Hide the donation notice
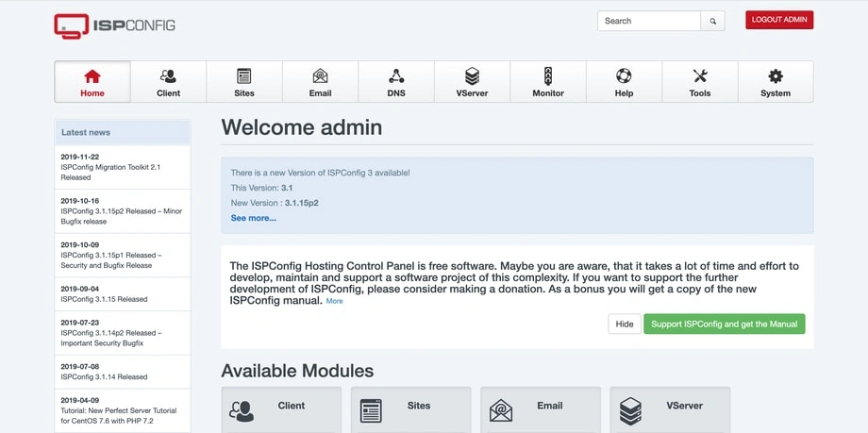 (625, 324)
